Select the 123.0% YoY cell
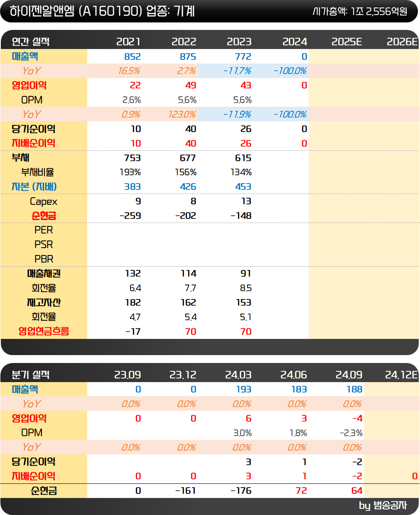Screen dimensions: 420x515 click(x=182, y=114)
